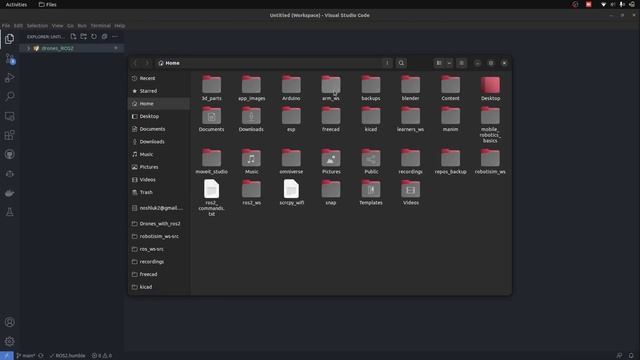The image size is (640, 360).
Task: Select the ros2_commands.txt file
Action: pyautogui.click(x=211, y=198)
